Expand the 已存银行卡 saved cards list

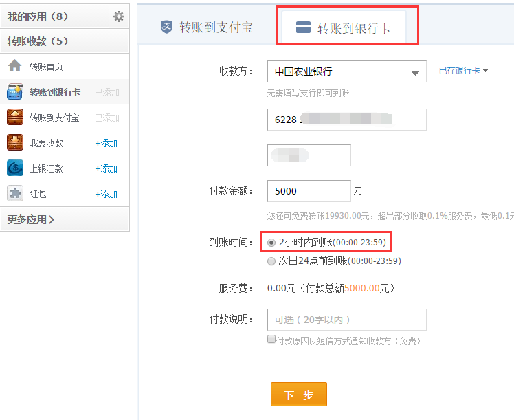pyautogui.click(x=463, y=71)
